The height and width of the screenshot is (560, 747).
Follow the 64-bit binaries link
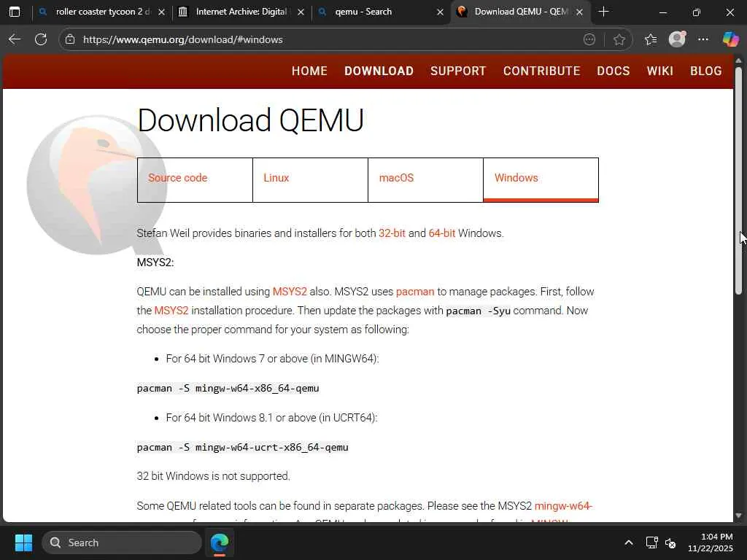click(x=442, y=233)
